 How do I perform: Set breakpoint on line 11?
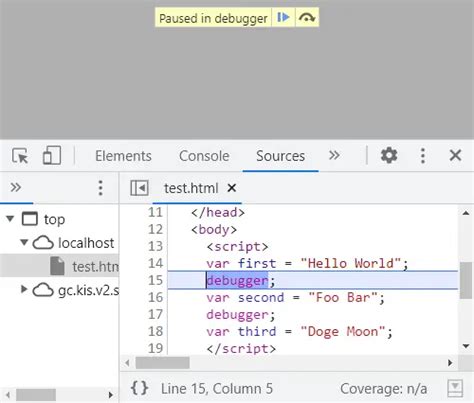155,212
